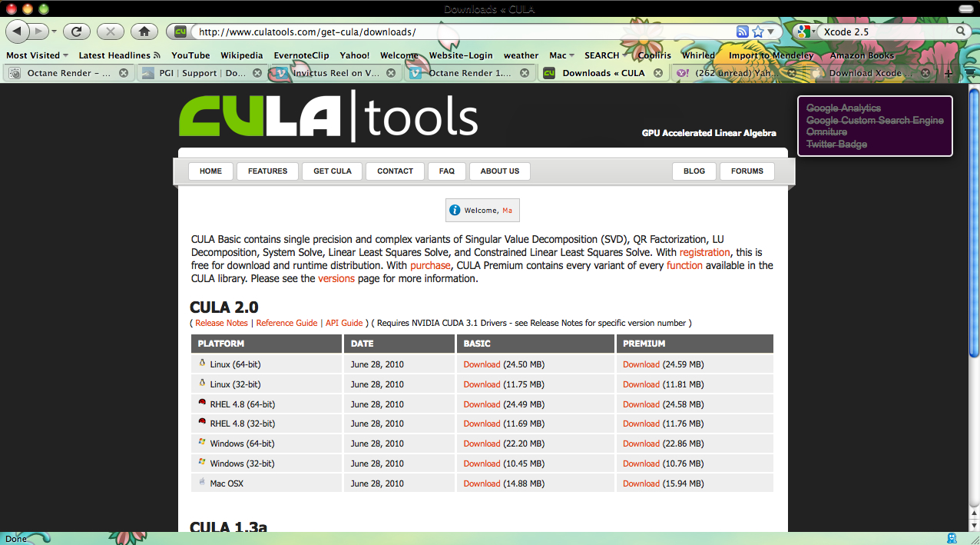Click the CULA site favicon in the address bar
Screen dimensions: 980x545
pos(180,32)
